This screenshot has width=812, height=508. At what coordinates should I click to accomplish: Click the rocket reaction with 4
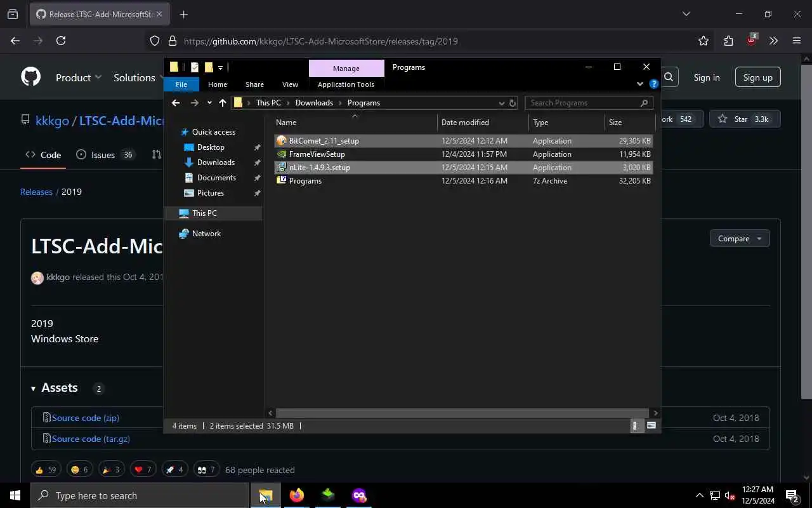click(174, 470)
